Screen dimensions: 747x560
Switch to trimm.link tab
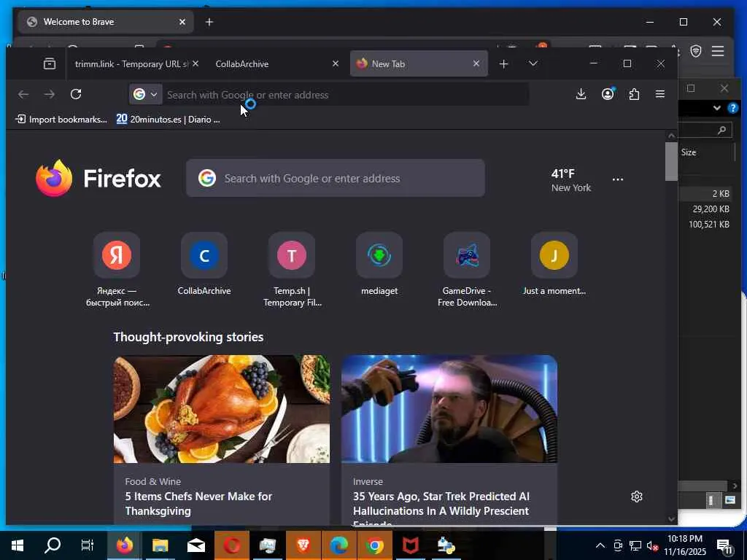coord(131,64)
